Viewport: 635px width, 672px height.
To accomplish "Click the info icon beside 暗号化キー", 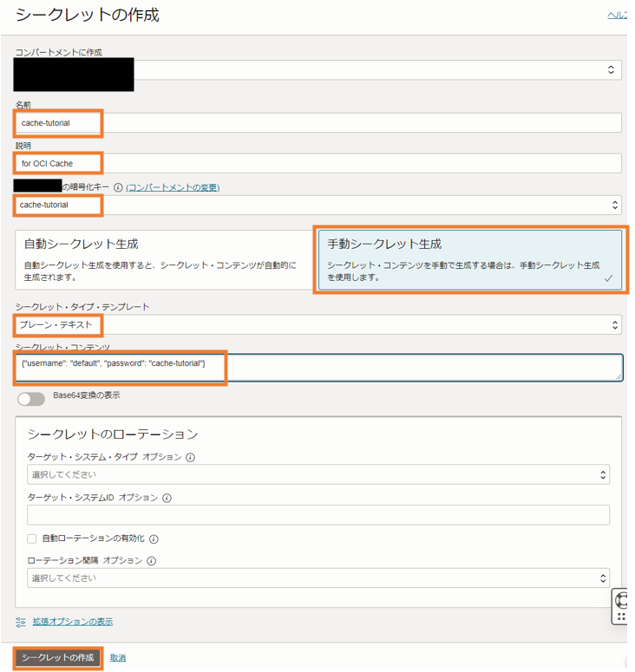I will pos(118,187).
